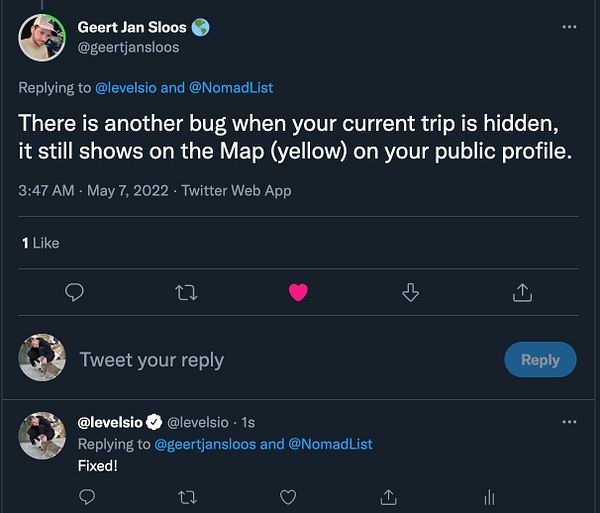600x513 pixels.
Task: Unlike the main tweet via pink heart
Action: [x=298, y=292]
